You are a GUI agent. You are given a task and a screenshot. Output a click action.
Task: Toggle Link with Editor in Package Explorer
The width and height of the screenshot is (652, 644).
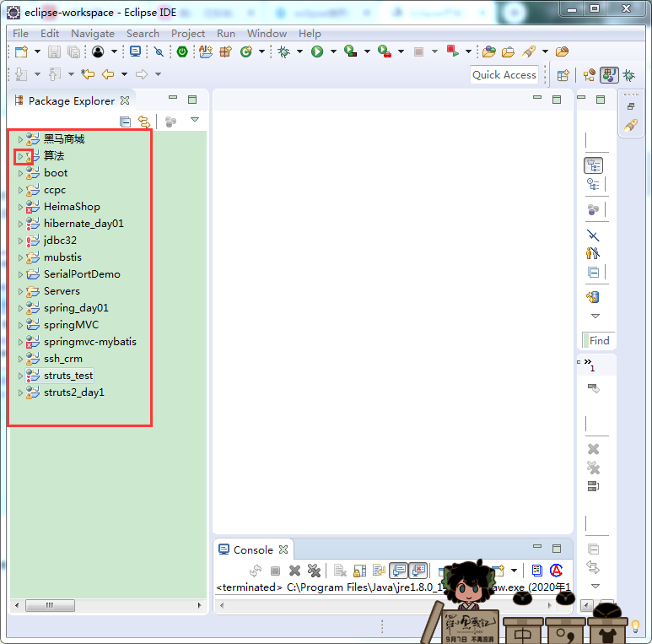[144, 122]
